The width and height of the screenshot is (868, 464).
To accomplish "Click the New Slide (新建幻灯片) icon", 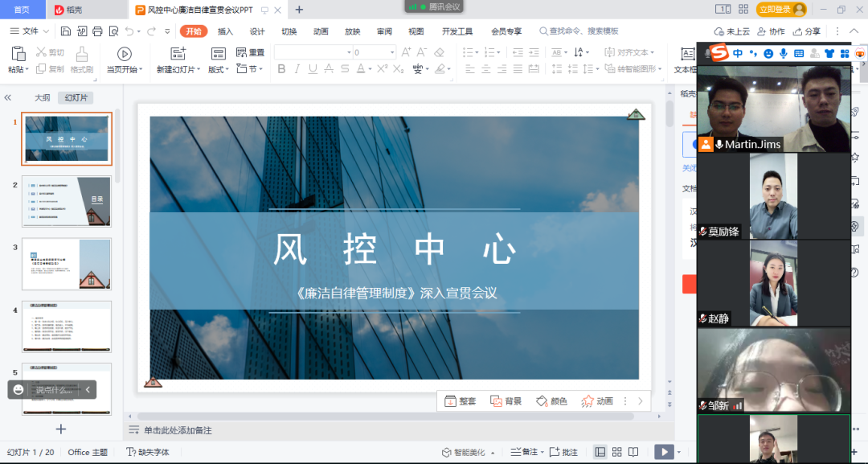I will tap(178, 53).
